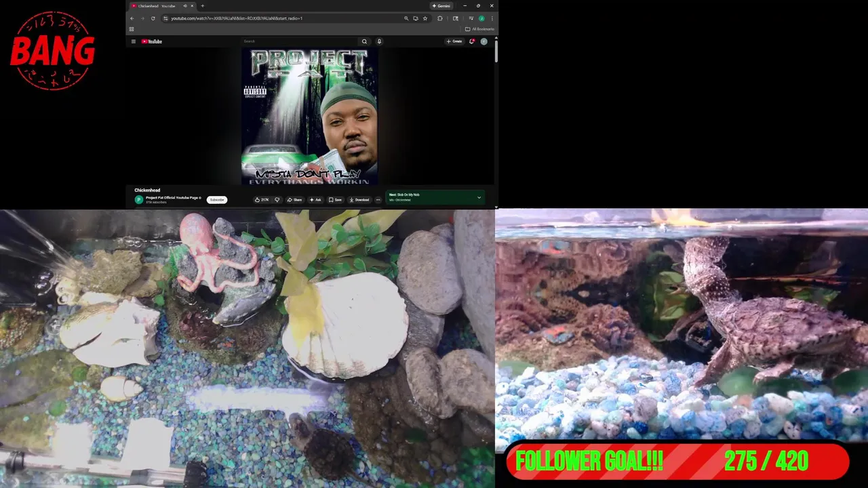Image resolution: width=868 pixels, height=488 pixels.
Task: Go back in the Chrome browser
Action: [132, 18]
